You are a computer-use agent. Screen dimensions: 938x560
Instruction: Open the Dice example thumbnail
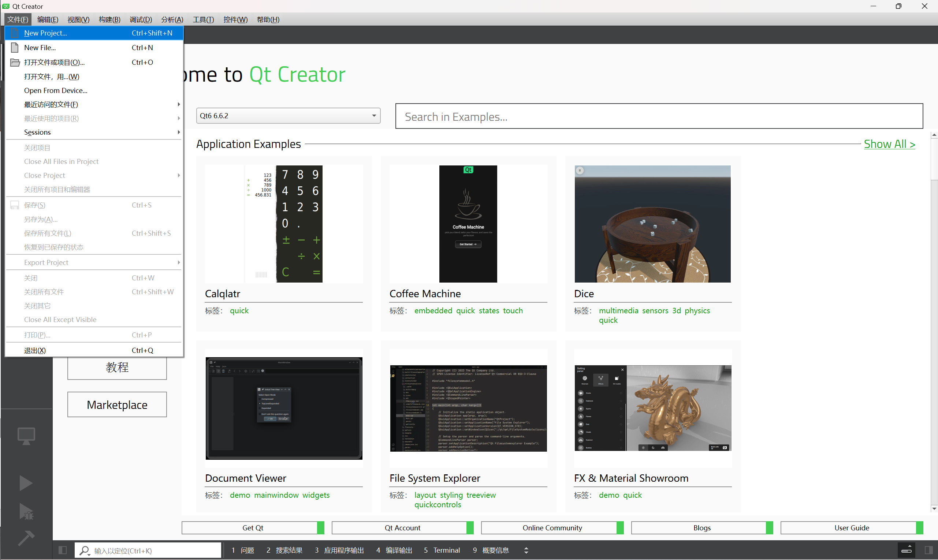653,224
